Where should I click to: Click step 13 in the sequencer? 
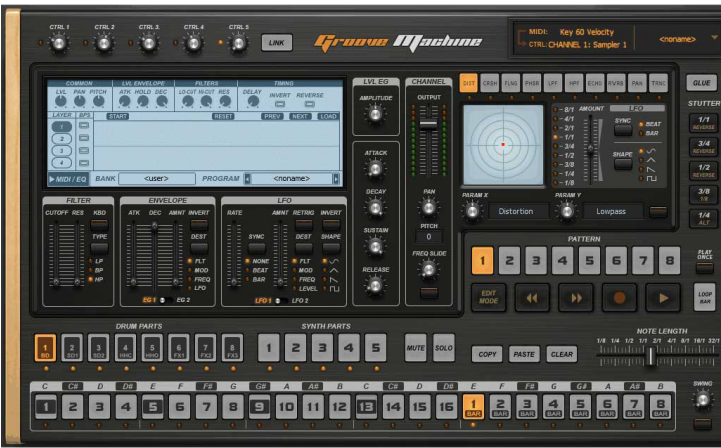click(x=366, y=407)
